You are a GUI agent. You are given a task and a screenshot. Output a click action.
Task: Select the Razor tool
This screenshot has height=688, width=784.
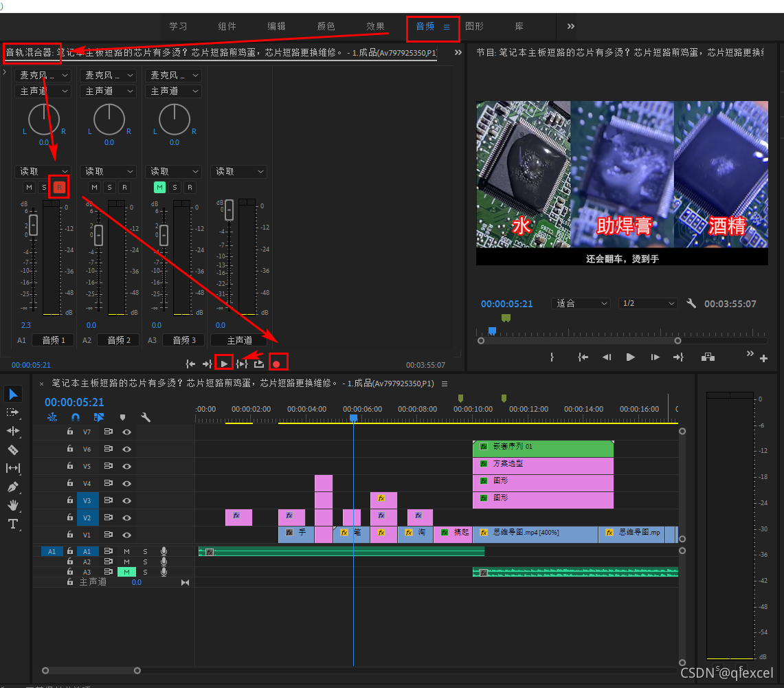(13, 450)
